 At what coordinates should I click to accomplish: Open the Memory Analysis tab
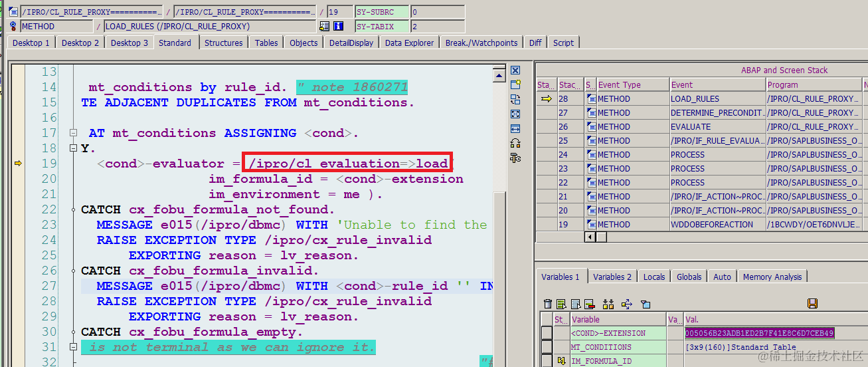click(x=772, y=277)
